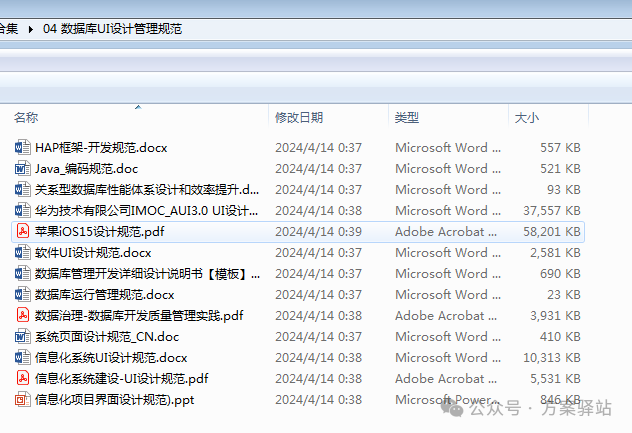Select file Java_编码规范.doc
632x433 pixels.
(x=87, y=169)
